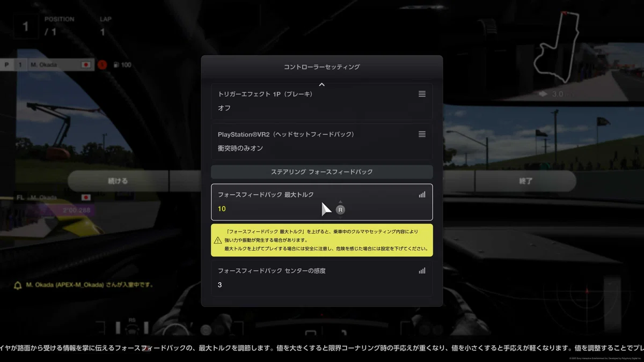Screen dimensions: 644x362
Task: Click the Japan flag beside M. Okada position
Action: [x=85, y=65]
